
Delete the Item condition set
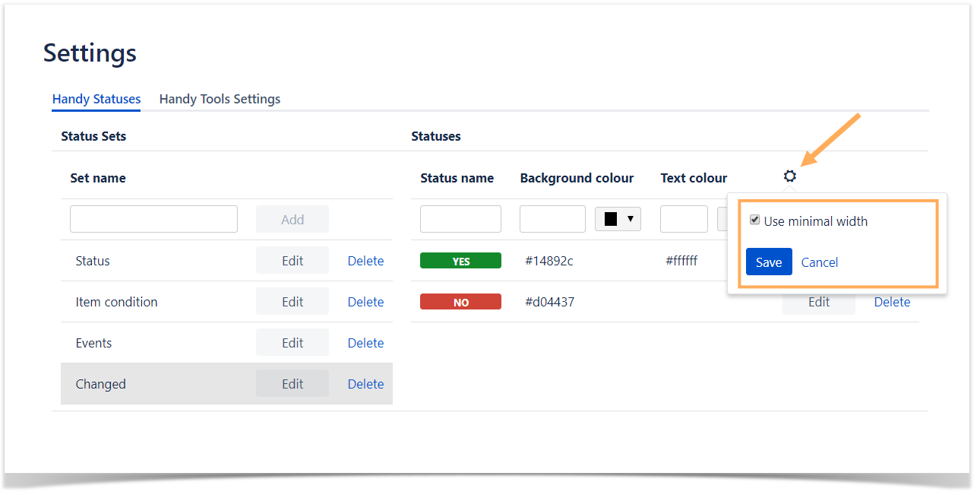point(365,302)
